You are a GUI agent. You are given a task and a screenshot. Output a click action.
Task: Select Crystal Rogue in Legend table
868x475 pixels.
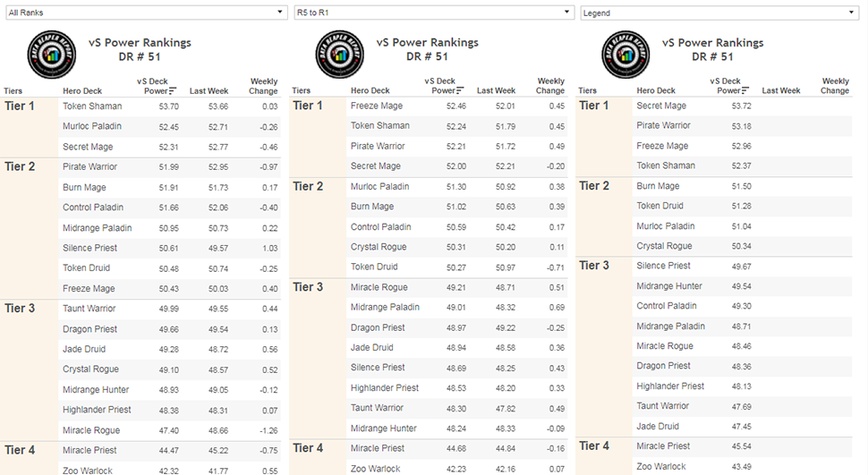coord(664,246)
